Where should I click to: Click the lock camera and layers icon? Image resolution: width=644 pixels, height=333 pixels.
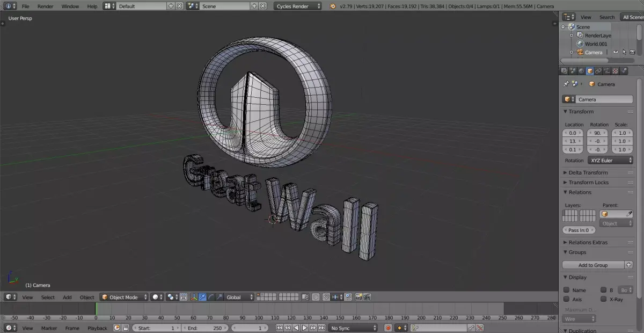click(305, 297)
